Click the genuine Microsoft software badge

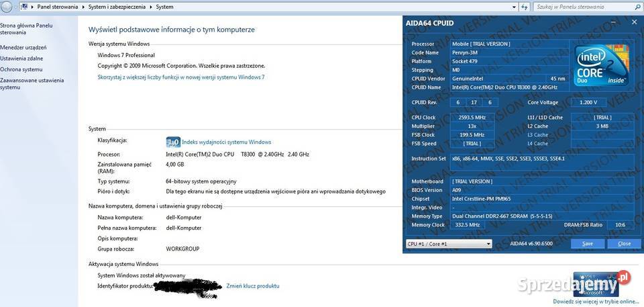click(596, 283)
